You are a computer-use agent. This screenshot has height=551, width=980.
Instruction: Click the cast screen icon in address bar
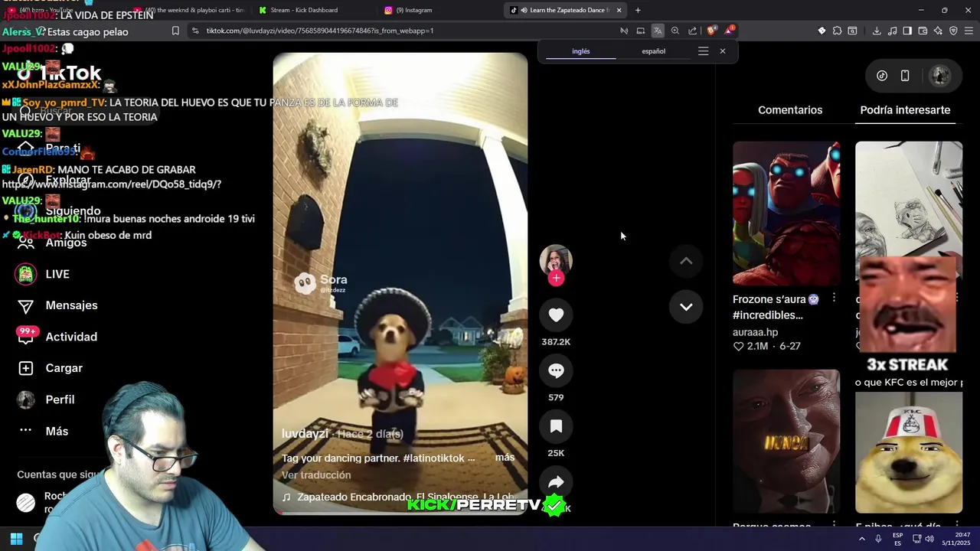(x=641, y=31)
